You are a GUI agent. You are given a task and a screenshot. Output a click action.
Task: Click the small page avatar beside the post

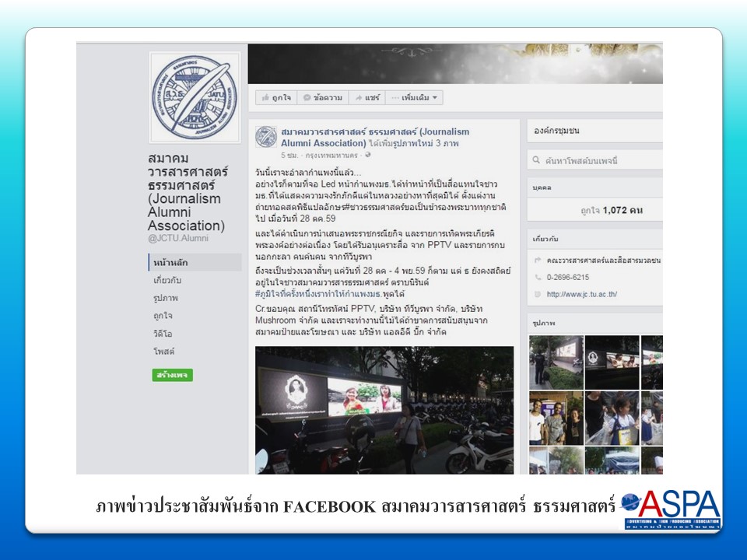(x=266, y=137)
